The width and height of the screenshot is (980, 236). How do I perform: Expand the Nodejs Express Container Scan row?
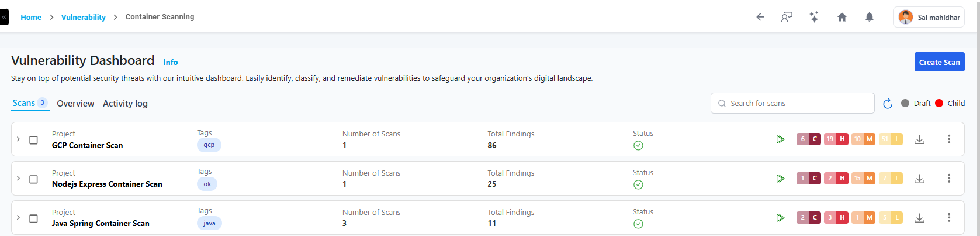coord(18,179)
